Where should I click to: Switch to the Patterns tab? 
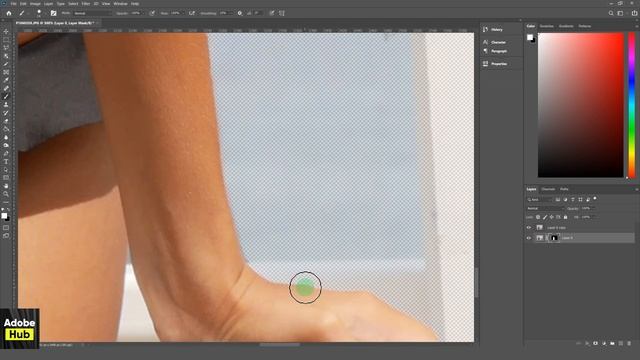tap(584, 26)
